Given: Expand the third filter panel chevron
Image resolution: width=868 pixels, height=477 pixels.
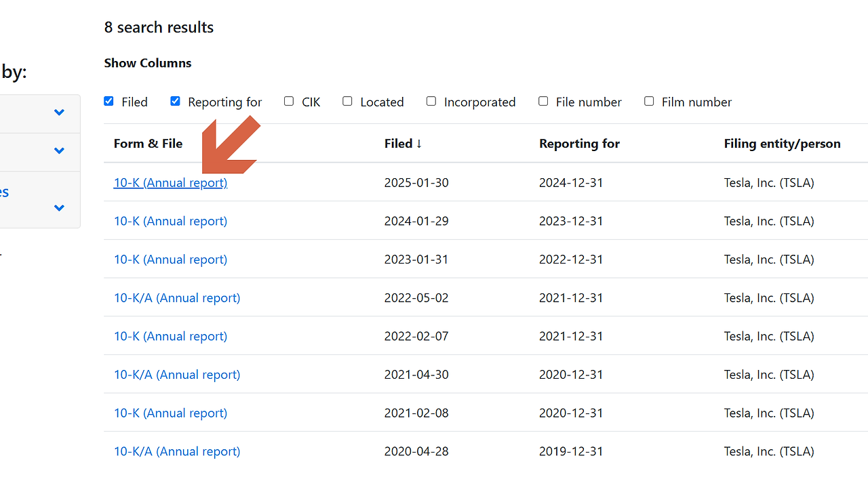Looking at the screenshot, I should [x=59, y=208].
